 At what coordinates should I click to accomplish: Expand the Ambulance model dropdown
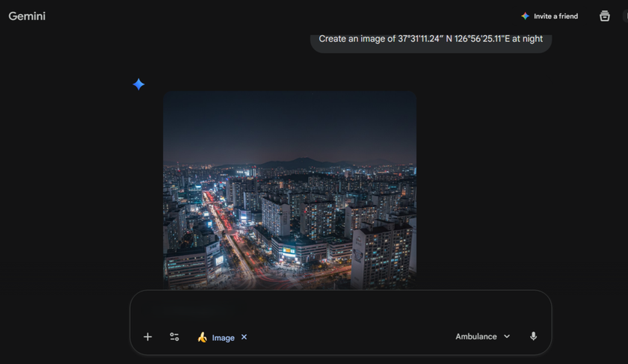click(x=483, y=336)
